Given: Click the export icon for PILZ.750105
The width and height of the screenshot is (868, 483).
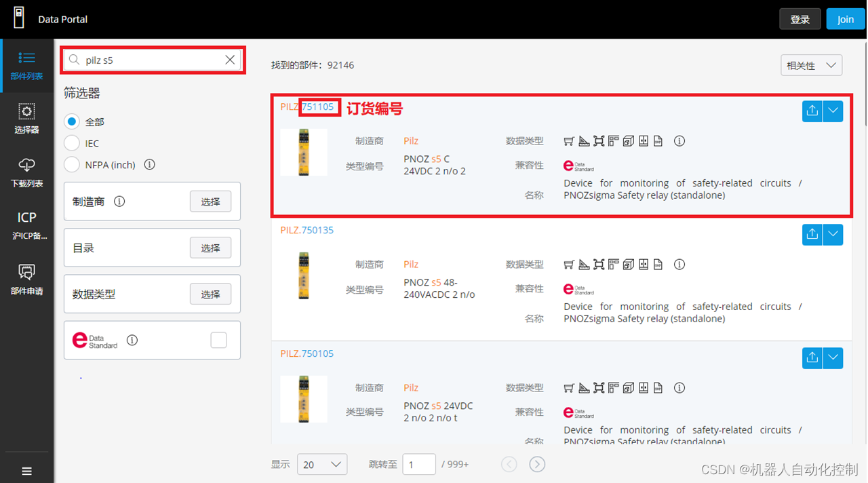Looking at the screenshot, I should tap(812, 358).
